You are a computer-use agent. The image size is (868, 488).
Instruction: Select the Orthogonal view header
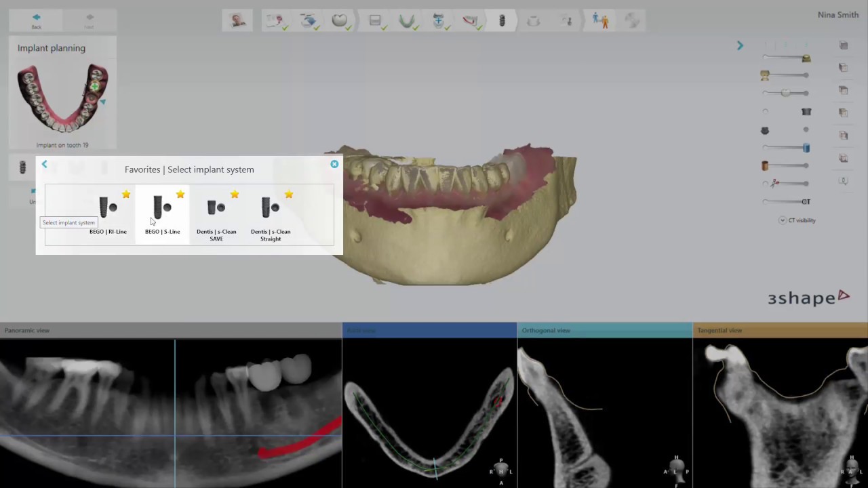(605, 330)
